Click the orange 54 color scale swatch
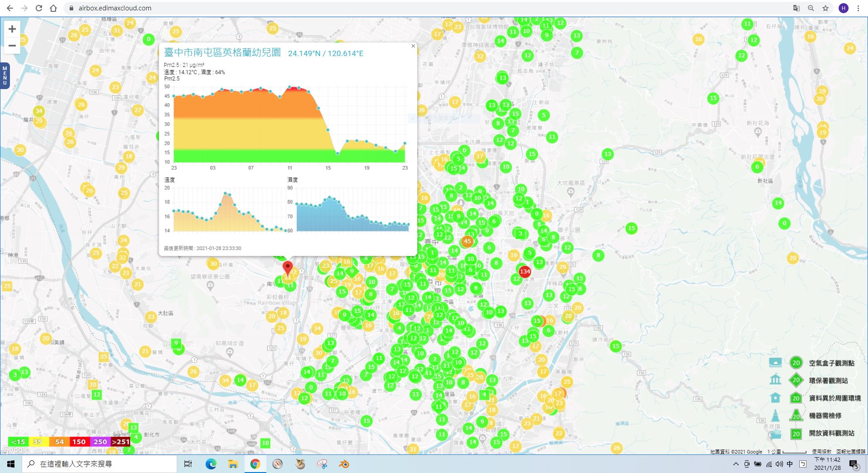The height and width of the screenshot is (473, 868). click(x=59, y=442)
